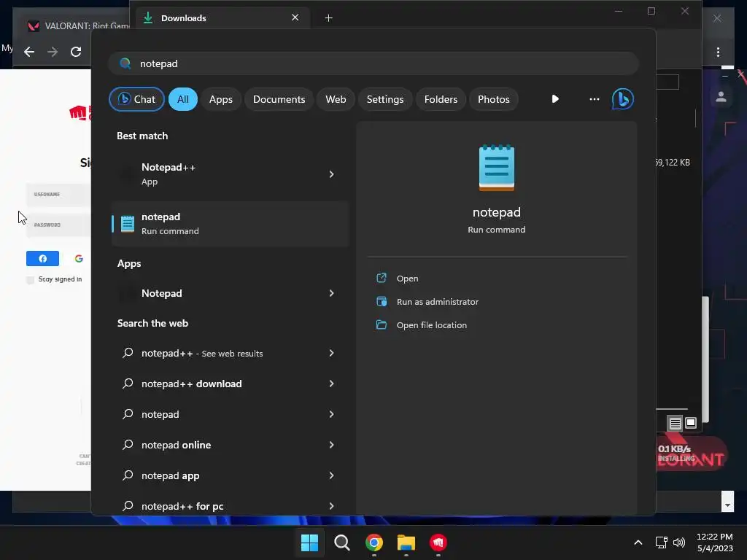Viewport: 747px width, 560px height.
Task: Close the Downloads tab
Action: [295, 17]
